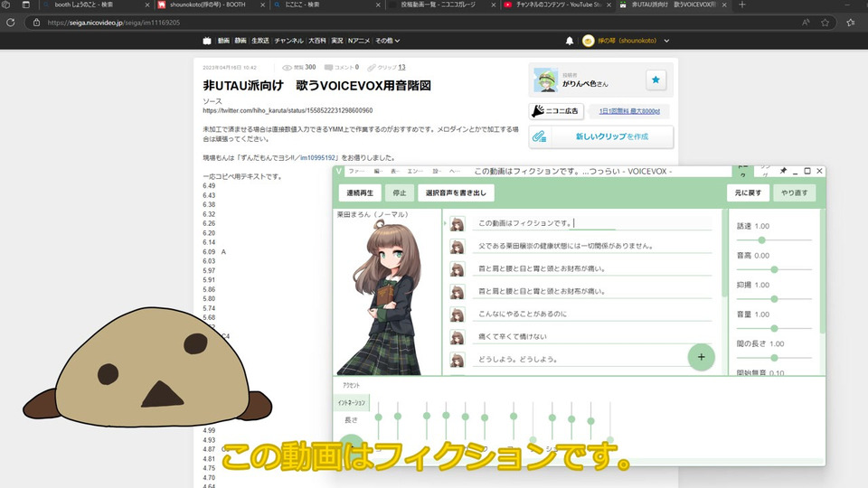Select the 長さ tab
Screen dimensions: 868x488
(x=352, y=420)
